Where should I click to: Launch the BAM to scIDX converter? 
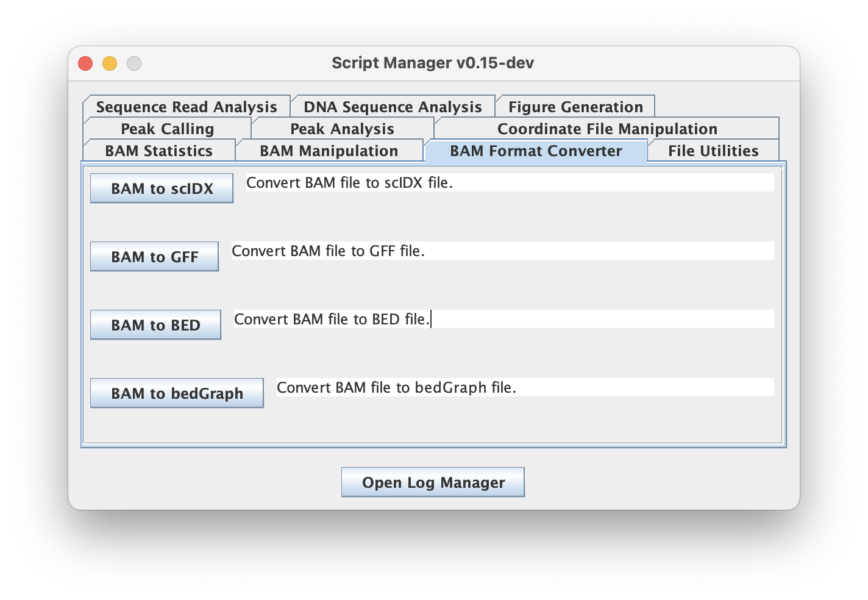point(162,188)
